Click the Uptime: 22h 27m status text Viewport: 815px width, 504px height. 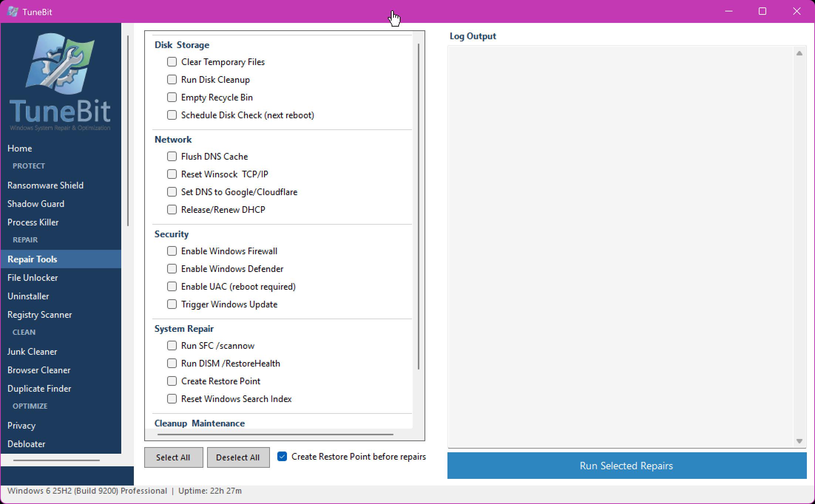coord(210,491)
